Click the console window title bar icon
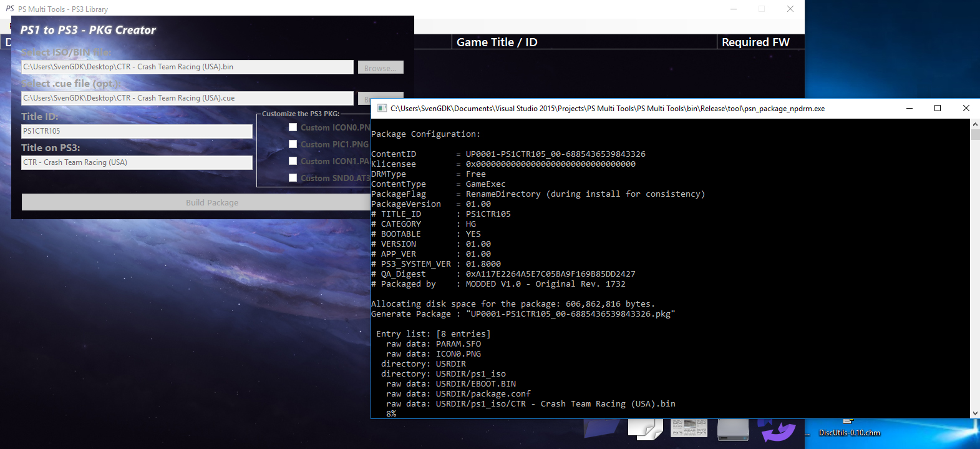 pos(382,108)
